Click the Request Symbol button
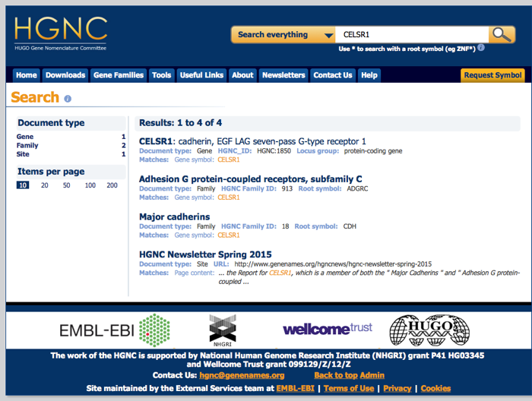This screenshot has width=532, height=401. coord(492,75)
